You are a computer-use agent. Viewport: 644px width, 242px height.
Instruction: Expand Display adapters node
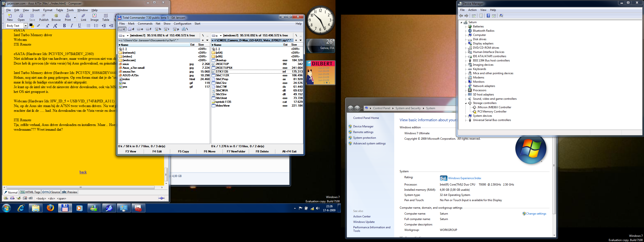466,44
